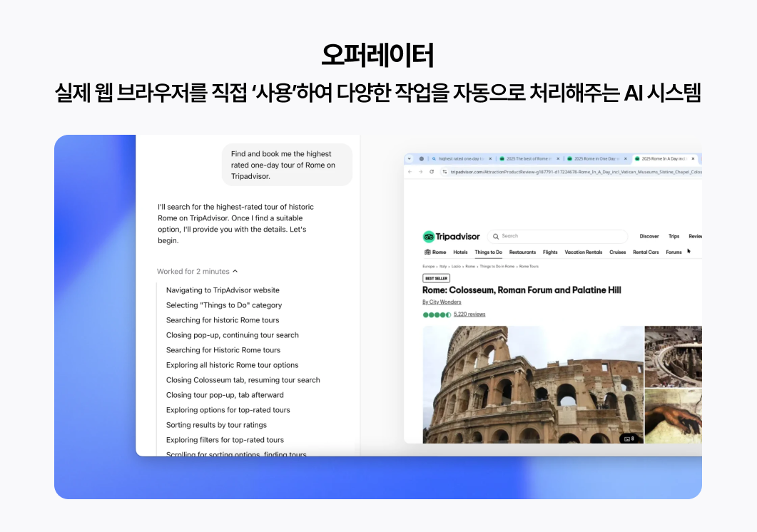Click the Tripadvisor Search field
The width and height of the screenshot is (757, 532).
[x=558, y=236]
